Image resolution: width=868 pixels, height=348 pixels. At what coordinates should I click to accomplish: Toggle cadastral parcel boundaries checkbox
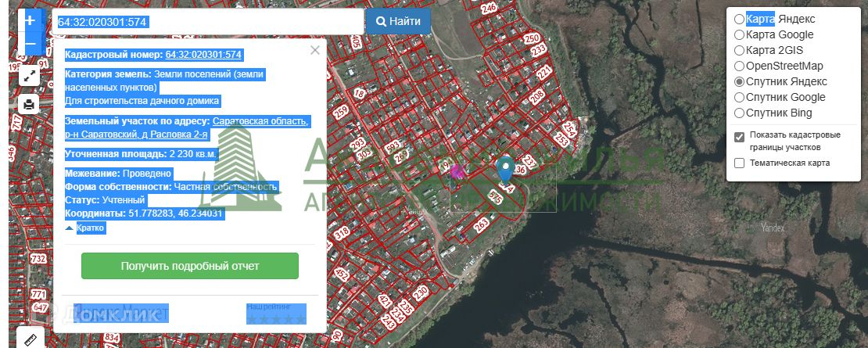click(x=739, y=137)
